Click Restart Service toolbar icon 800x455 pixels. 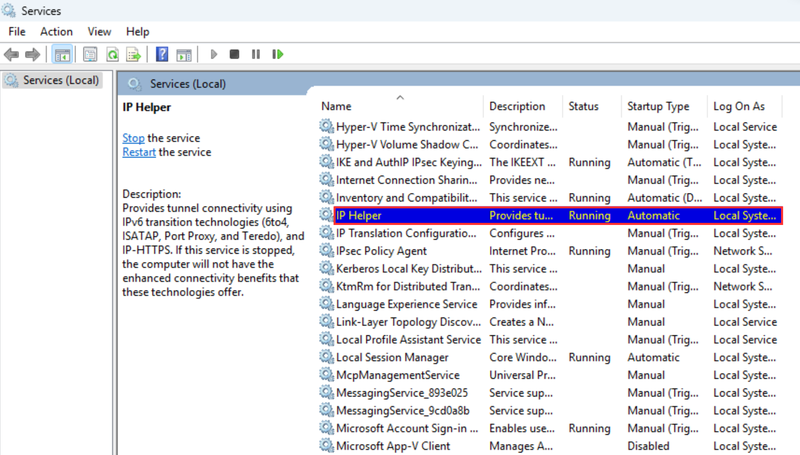[x=278, y=54]
